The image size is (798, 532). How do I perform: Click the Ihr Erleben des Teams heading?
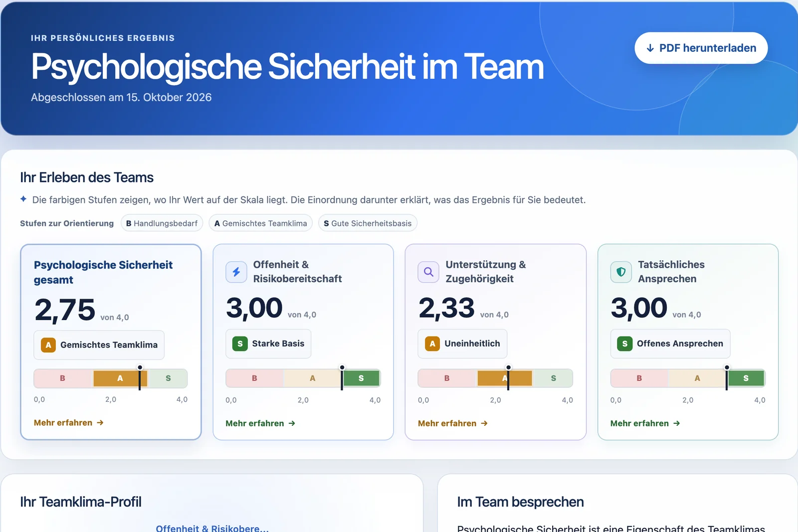click(x=87, y=177)
